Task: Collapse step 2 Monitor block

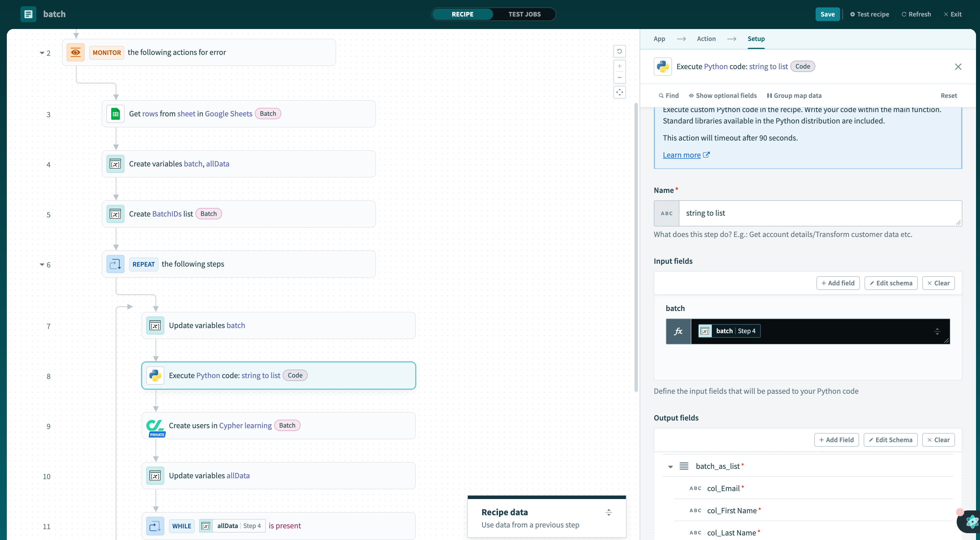Action: tap(42, 53)
